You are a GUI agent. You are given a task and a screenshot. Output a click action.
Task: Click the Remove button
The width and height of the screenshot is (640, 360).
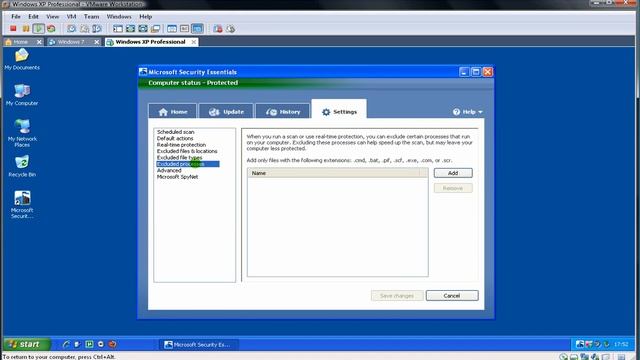coord(453,188)
